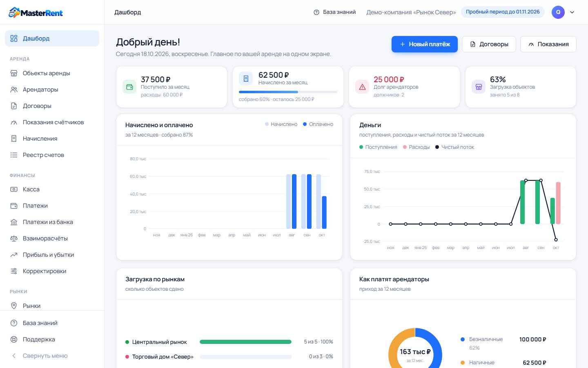Viewport: 588px width, 368px height.
Task: Toggle the Поступления legend series
Action: [378, 147]
